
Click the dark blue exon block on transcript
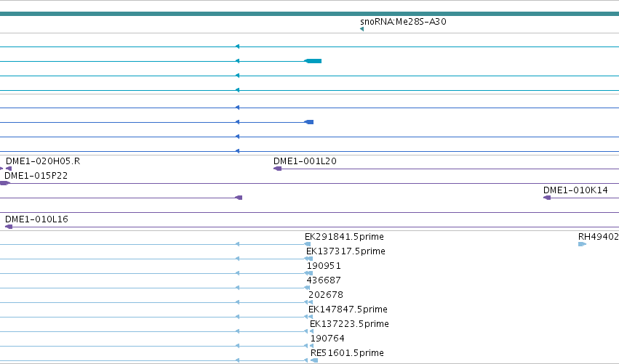308,122
